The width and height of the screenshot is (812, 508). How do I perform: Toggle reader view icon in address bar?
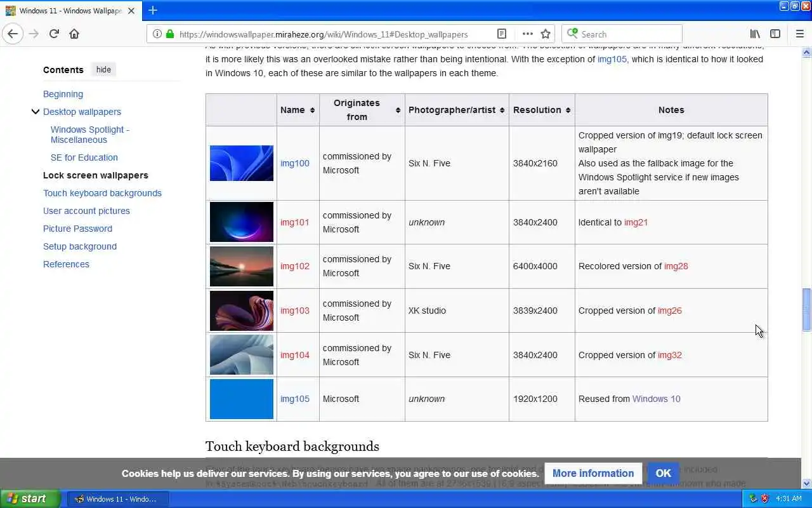502,34
